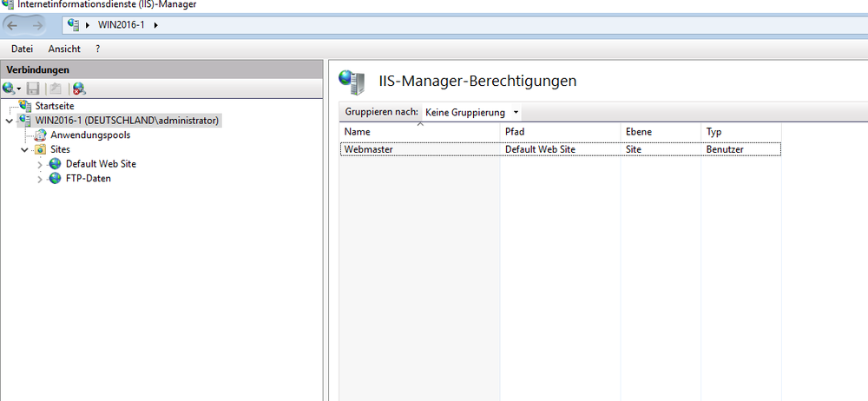Click the Default Web Site globe icon
Viewport: 868px width, 401px height.
(x=56, y=164)
